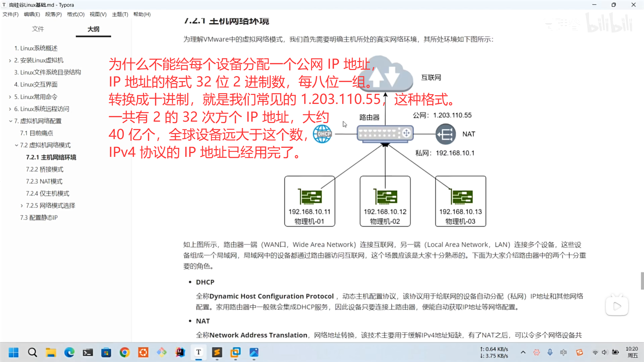Expand section 2 安装Linux虚拟机
The image size is (644, 362).
tap(10, 61)
